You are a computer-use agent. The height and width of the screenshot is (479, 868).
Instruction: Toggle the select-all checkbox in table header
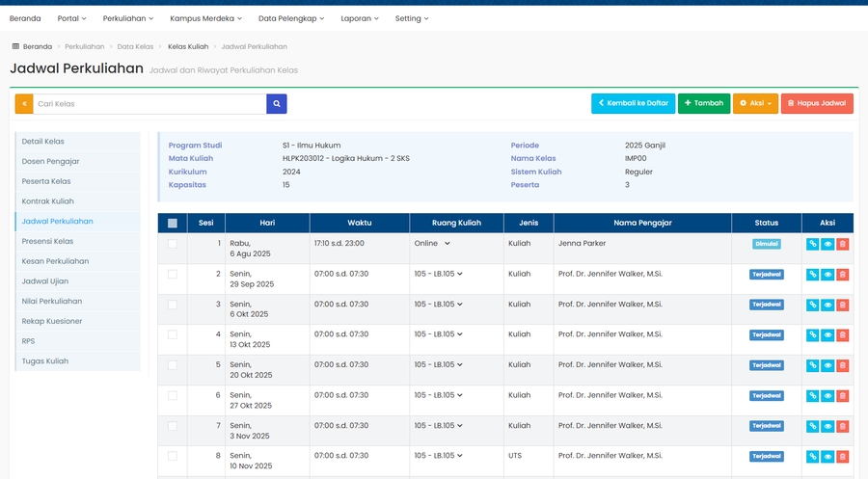pos(173,224)
